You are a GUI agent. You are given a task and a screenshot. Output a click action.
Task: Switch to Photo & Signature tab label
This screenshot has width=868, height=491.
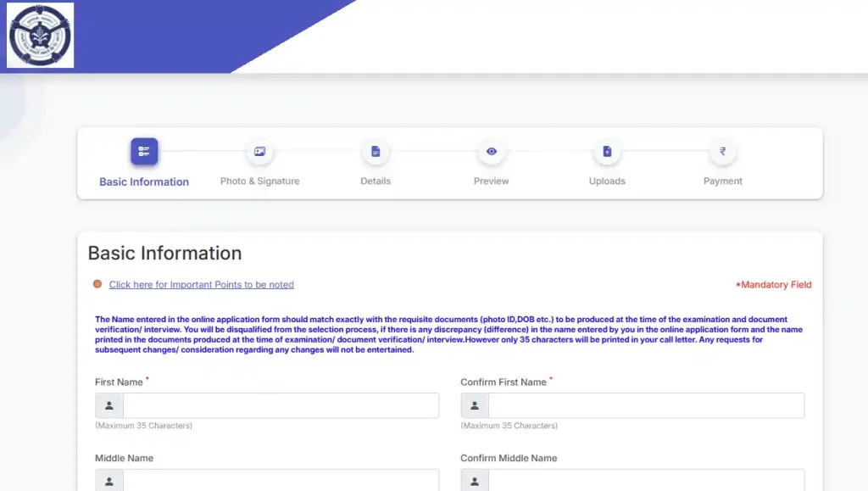(259, 181)
